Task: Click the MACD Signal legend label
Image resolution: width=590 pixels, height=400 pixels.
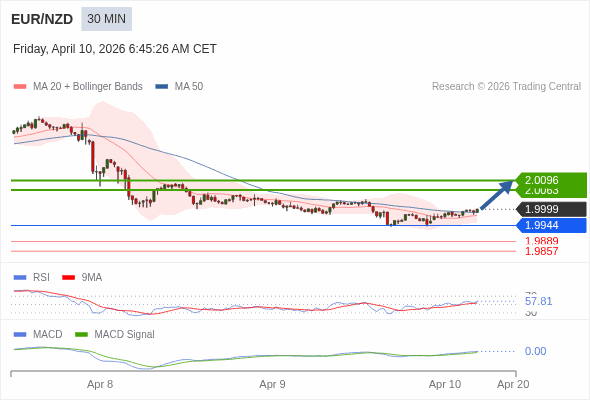Action: point(125,335)
